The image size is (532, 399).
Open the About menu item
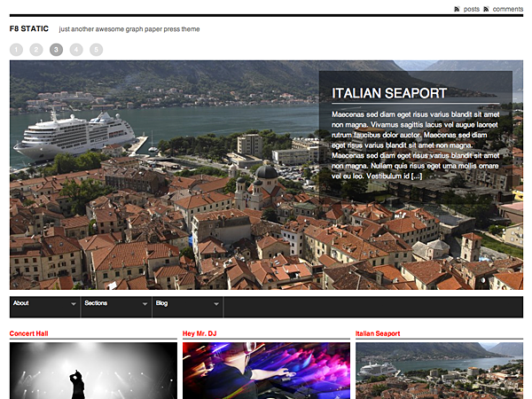[x=21, y=303]
